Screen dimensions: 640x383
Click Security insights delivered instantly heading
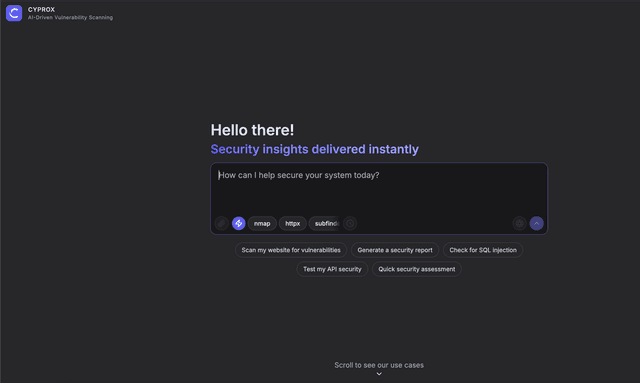[315, 149]
